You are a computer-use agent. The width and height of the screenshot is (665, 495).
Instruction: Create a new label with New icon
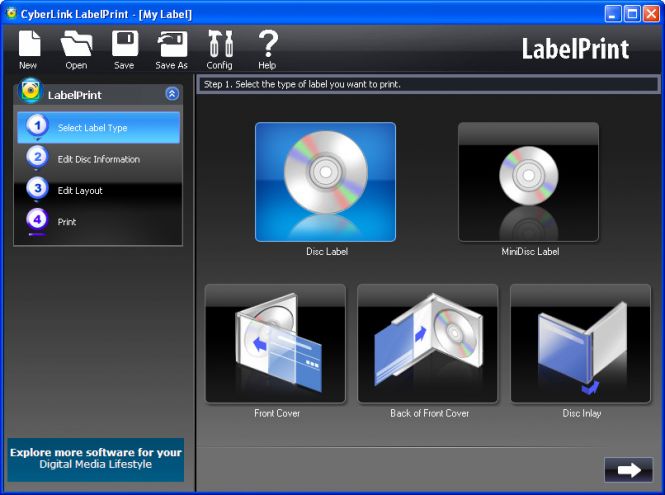(29, 49)
